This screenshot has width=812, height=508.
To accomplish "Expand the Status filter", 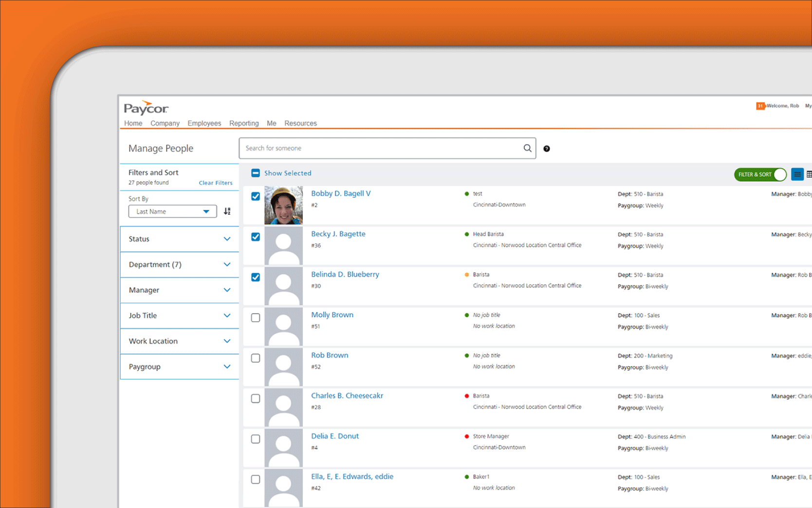I will 179,239.
